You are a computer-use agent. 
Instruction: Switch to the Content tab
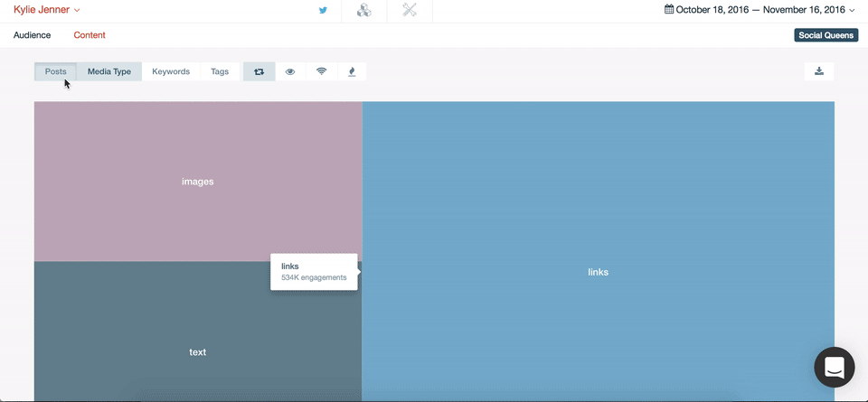click(x=90, y=35)
